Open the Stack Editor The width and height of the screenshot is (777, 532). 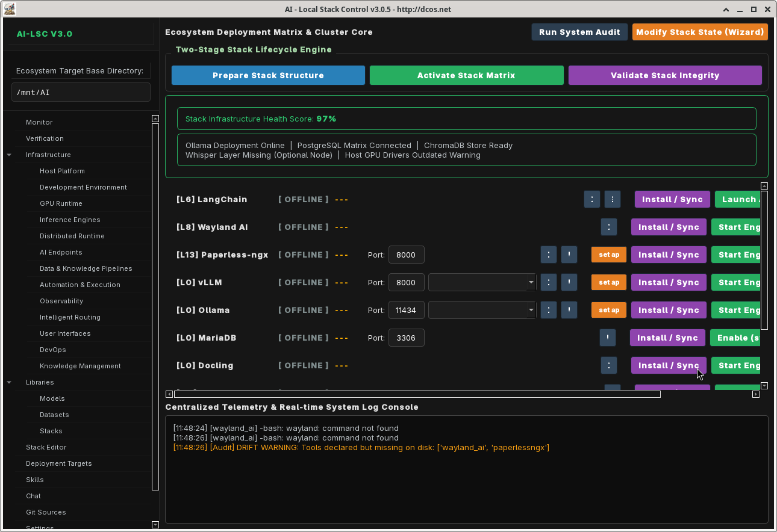tap(46, 447)
